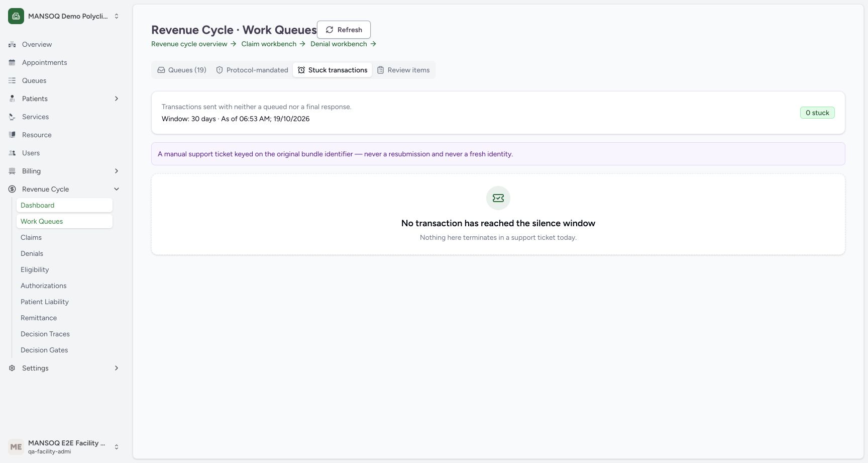Click 'No transaction has reached the silence window' heading
This screenshot has width=868, height=463.
click(498, 223)
